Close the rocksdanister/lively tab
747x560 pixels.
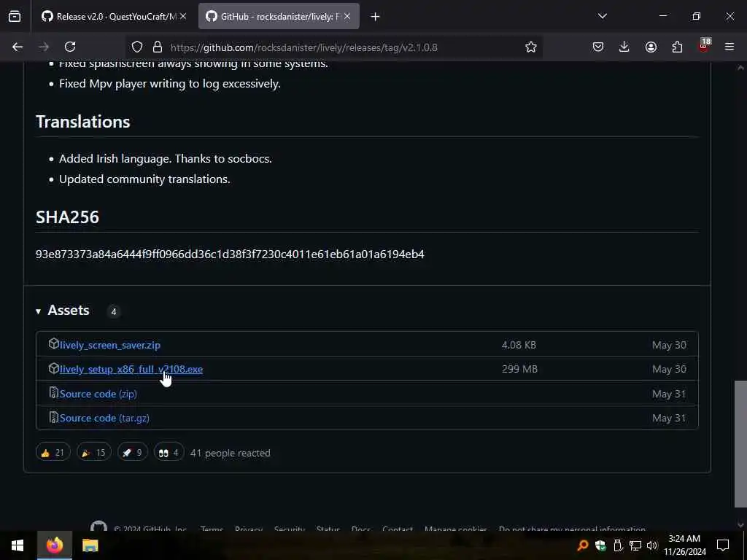[x=347, y=16]
